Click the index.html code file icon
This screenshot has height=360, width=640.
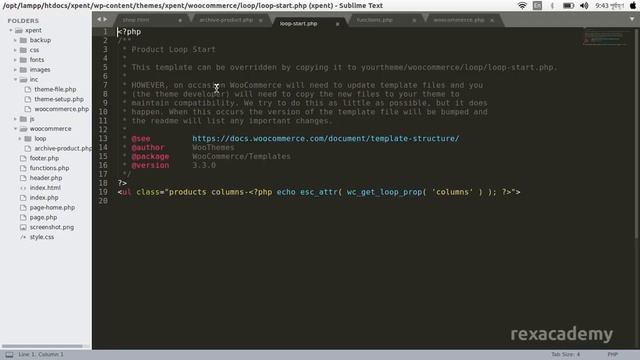23,188
